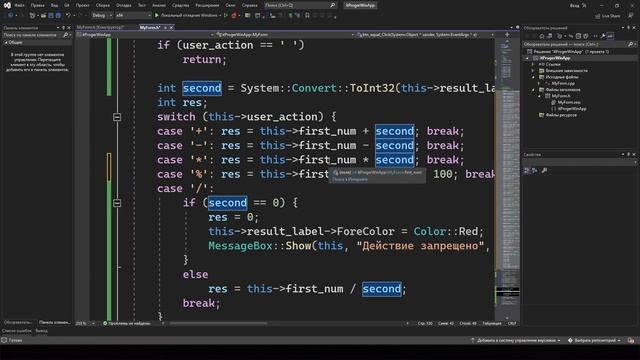640x360 pixels.
Task: Select the Файлы ресурсов folder
Action: point(558,115)
